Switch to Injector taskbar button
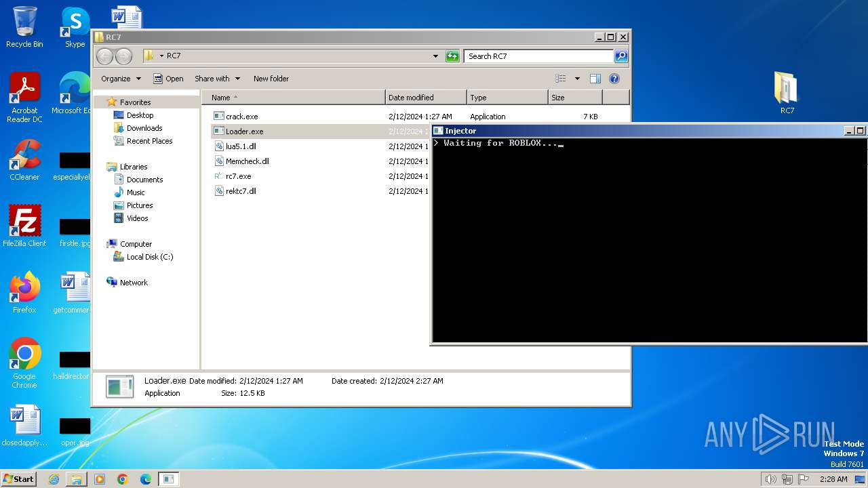This screenshot has width=868, height=488. pos(168,479)
